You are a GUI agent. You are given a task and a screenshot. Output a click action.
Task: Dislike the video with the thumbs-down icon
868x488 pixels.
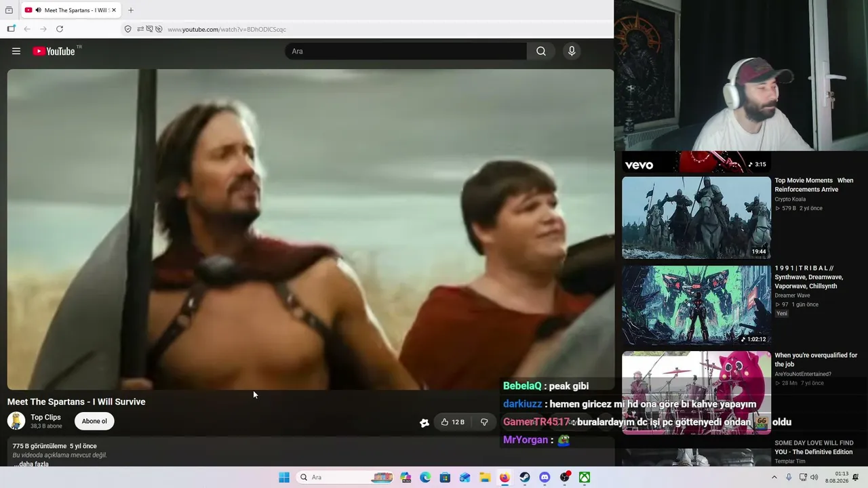click(x=484, y=422)
